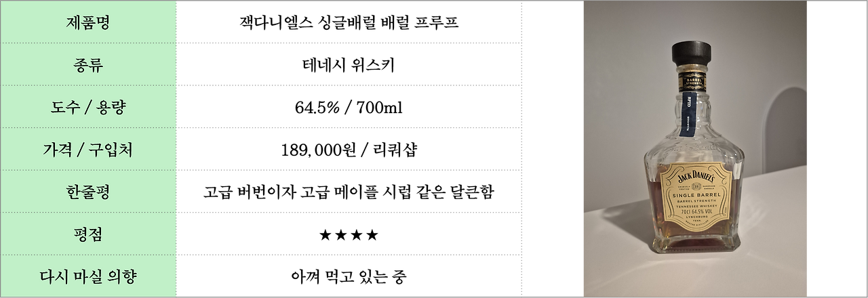Click the '평점' label cell

point(88,234)
